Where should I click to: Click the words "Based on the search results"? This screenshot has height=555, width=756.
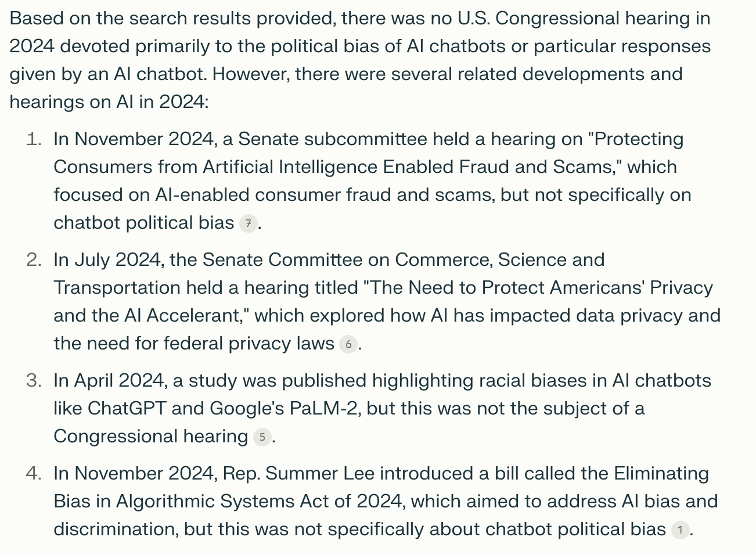(x=130, y=19)
